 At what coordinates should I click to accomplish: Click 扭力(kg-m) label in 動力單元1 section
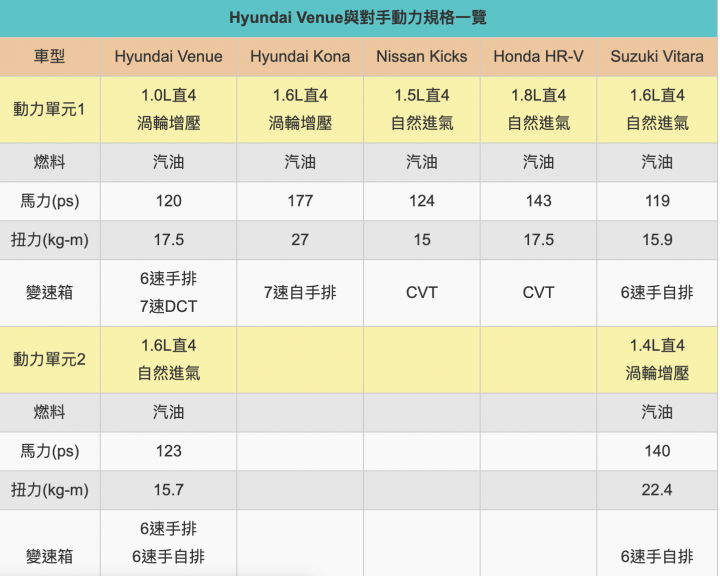(50, 240)
